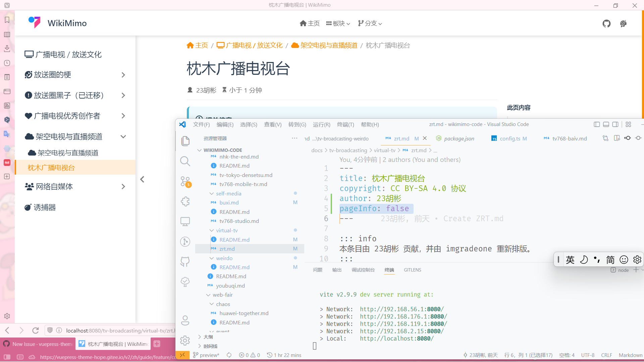Open the GitHub view in activity bar
644x362 pixels.
tap(185, 261)
